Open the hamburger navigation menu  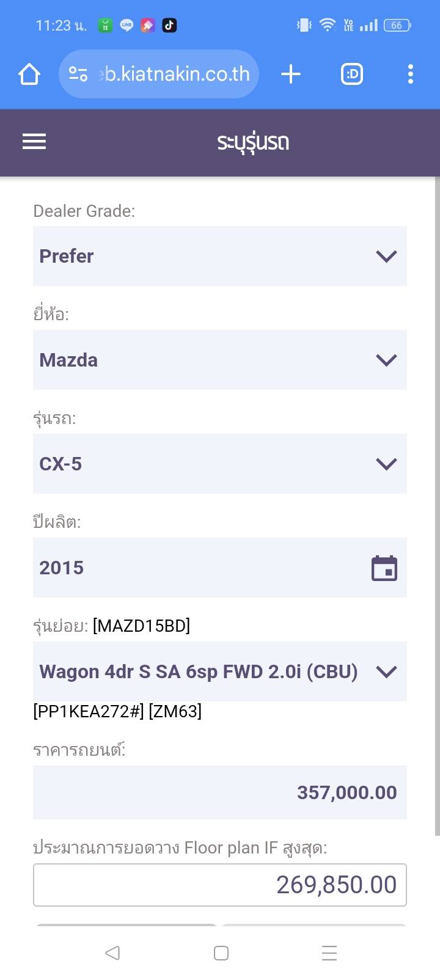click(x=34, y=142)
